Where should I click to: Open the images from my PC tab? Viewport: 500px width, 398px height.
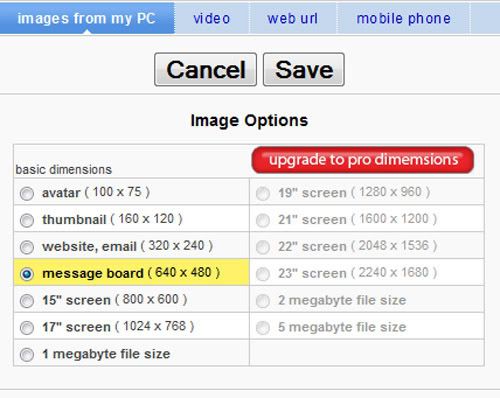click(x=87, y=18)
